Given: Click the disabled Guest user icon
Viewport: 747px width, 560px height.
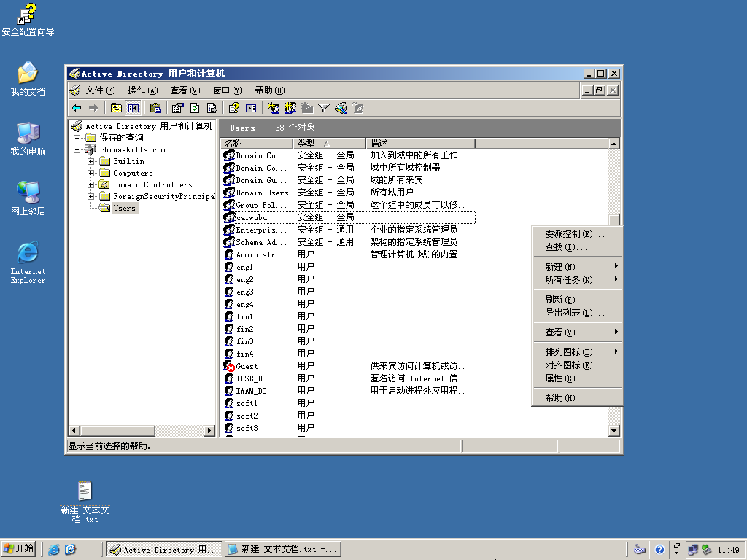Looking at the screenshot, I should tap(229, 366).
